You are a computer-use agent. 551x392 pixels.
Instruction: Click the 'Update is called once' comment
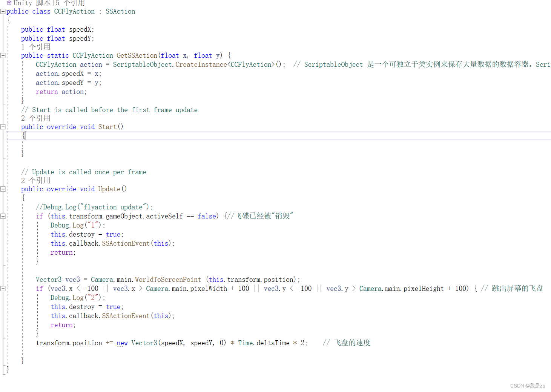click(x=84, y=172)
